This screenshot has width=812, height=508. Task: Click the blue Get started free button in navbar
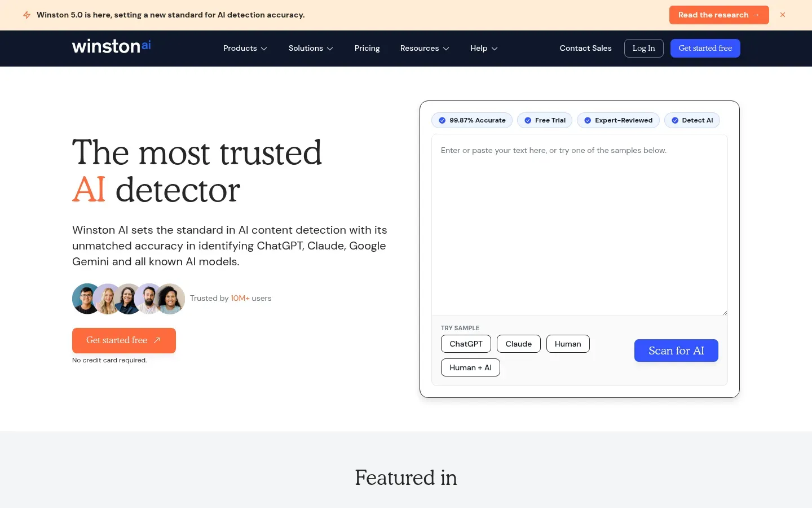click(705, 49)
